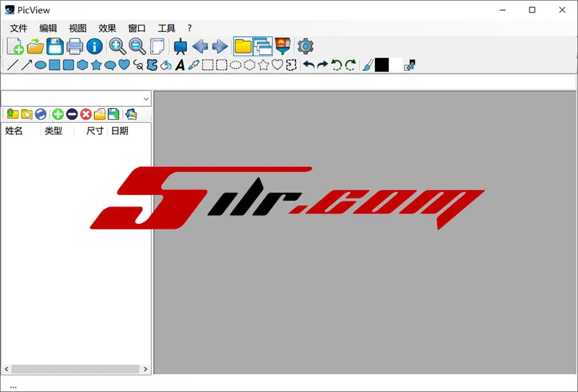Create a new image file
Viewport: 578px width, 392px height.
pyautogui.click(x=15, y=46)
